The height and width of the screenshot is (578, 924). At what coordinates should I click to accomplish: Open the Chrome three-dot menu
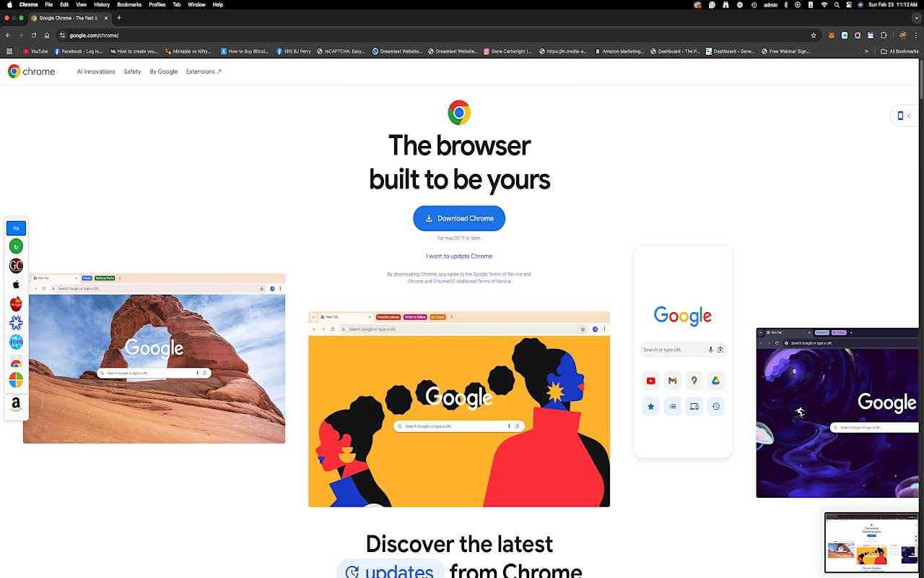coord(915,35)
